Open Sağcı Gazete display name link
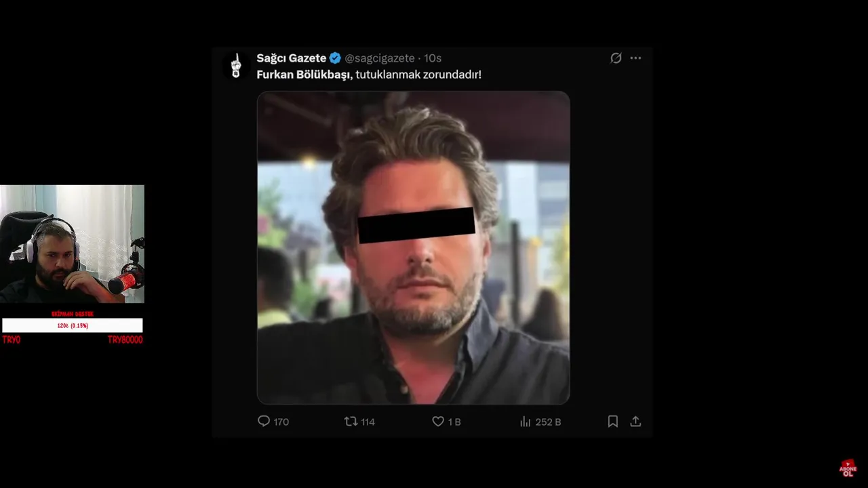Image resolution: width=868 pixels, height=488 pixels. pyautogui.click(x=292, y=58)
